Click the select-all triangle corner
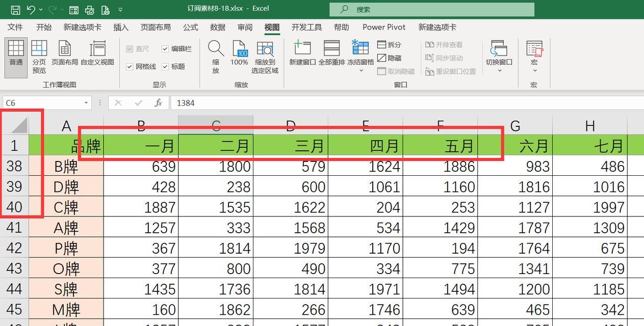644x326 pixels. click(19, 125)
